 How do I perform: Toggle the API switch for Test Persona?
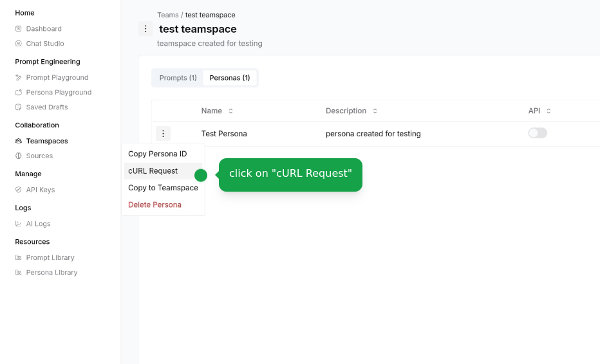(x=538, y=133)
